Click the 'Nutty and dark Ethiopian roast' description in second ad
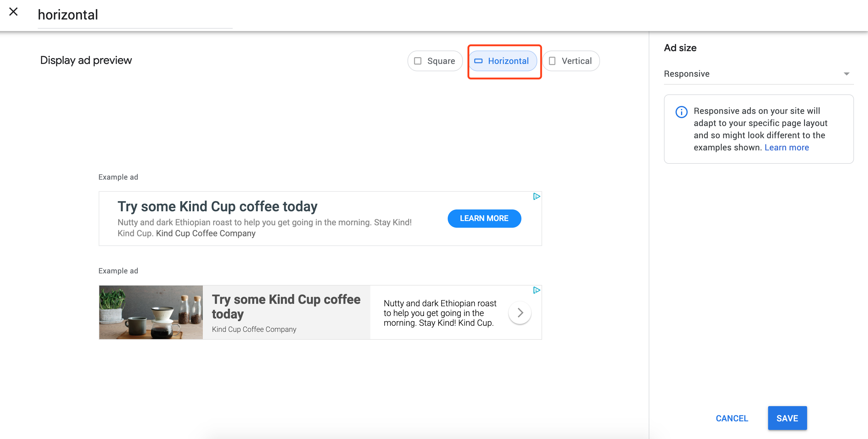 pyautogui.click(x=440, y=313)
